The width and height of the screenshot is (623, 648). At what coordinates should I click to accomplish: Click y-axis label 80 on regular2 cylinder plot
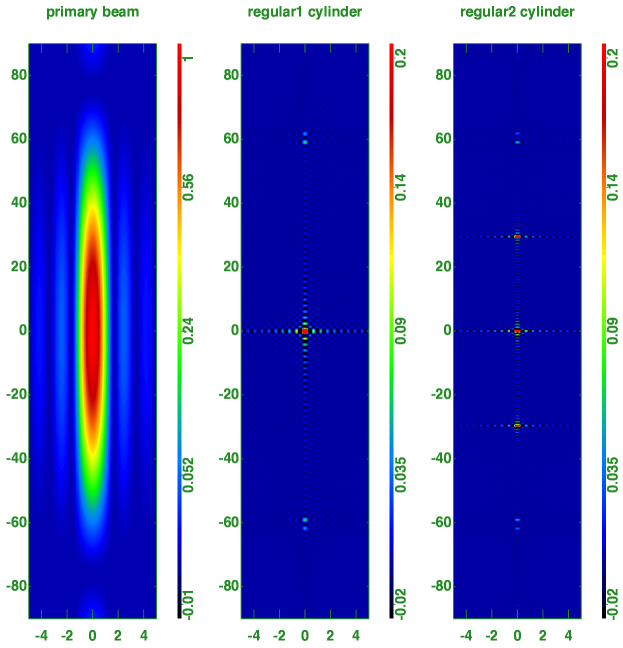click(444, 75)
